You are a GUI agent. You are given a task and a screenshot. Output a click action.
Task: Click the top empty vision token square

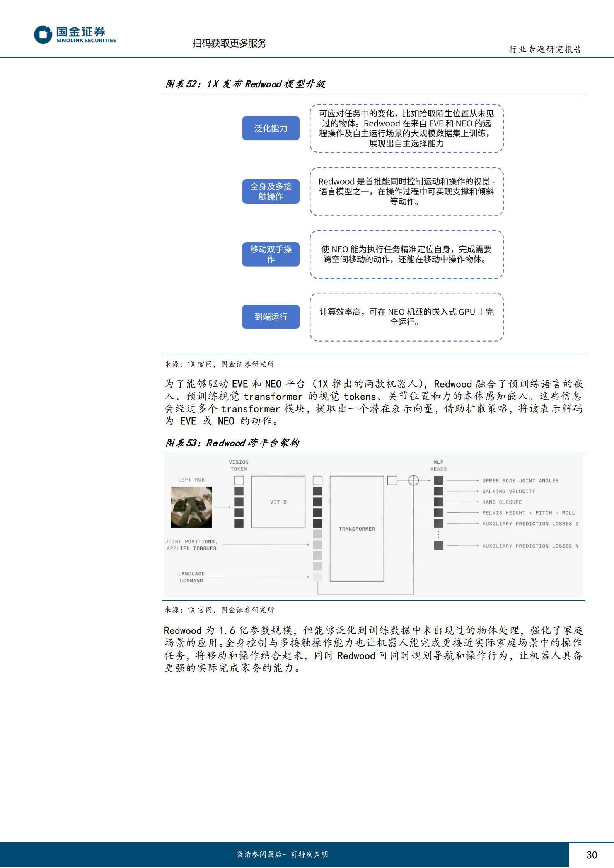(239, 480)
